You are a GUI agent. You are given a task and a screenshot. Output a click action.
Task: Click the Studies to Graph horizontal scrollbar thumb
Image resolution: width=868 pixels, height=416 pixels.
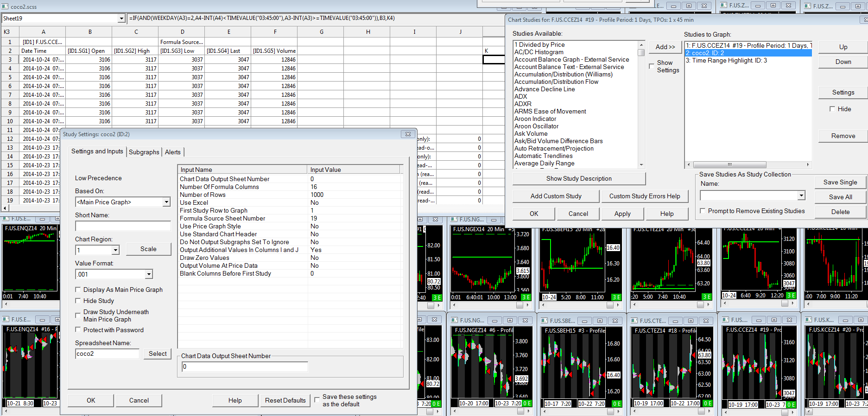point(729,164)
